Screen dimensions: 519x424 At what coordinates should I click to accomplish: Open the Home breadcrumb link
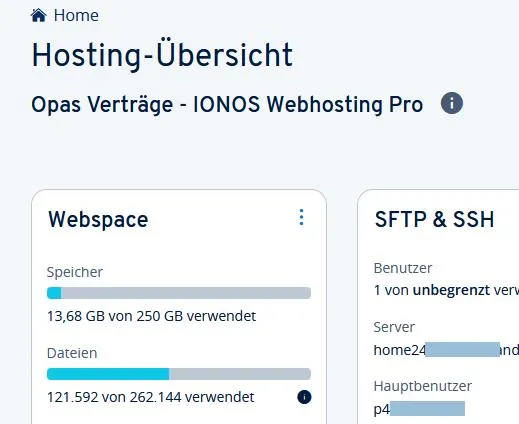click(76, 15)
